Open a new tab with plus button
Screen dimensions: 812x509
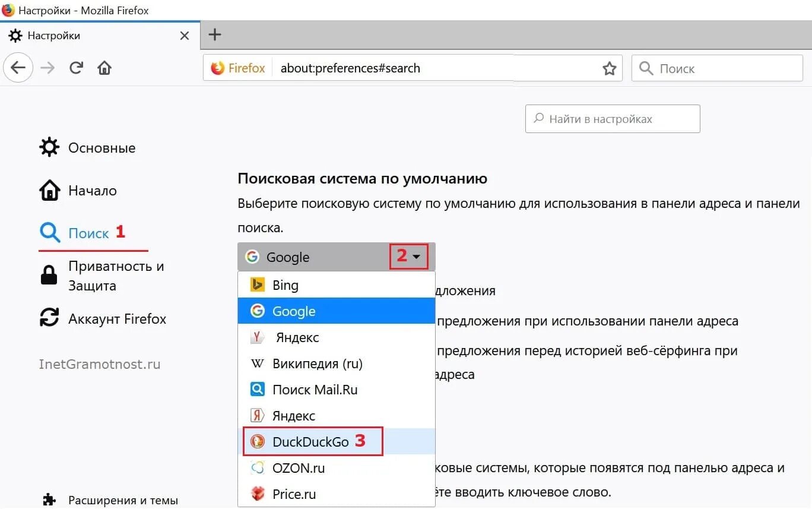(x=215, y=35)
